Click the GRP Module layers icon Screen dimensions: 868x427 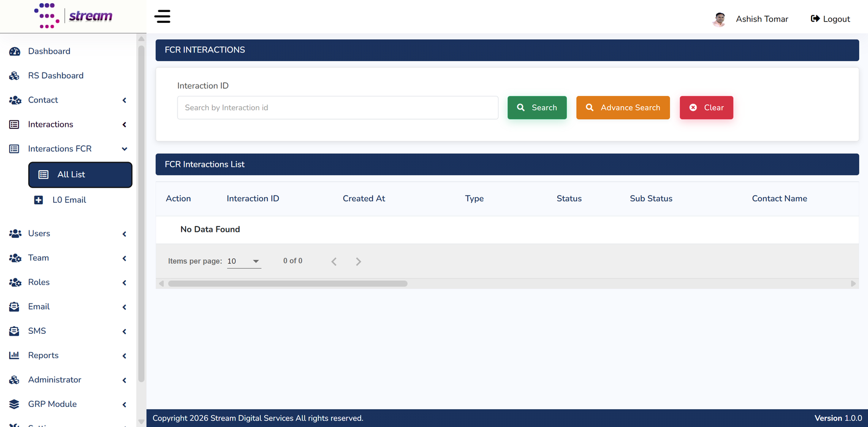click(14, 404)
